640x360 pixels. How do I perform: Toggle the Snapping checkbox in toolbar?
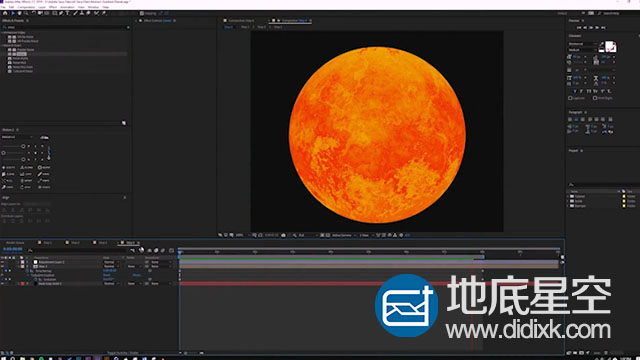142,13
